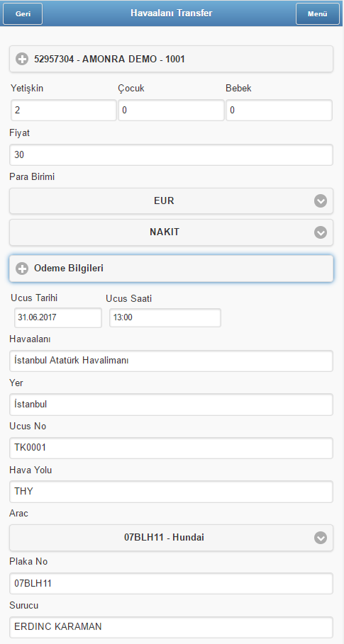The image size is (344, 644).
Task: Select the Bebek count field
Action: click(x=279, y=110)
